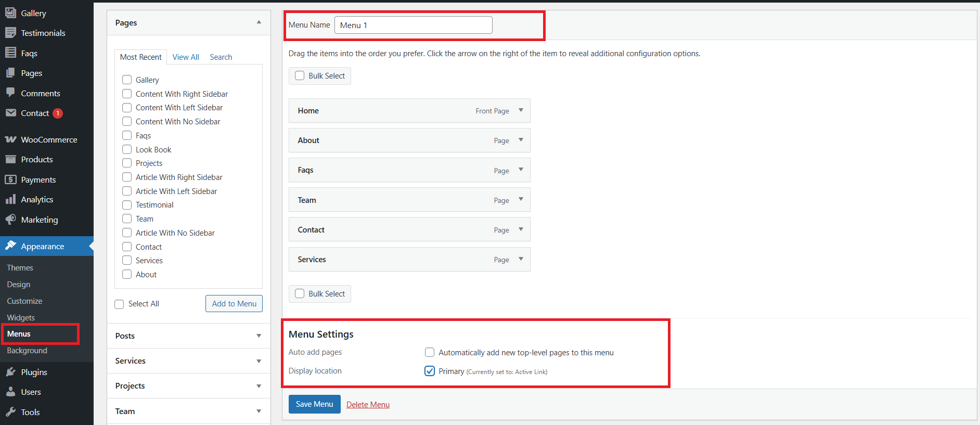Open the Background submenu item
Screen dimensions: 980x425
27,351
